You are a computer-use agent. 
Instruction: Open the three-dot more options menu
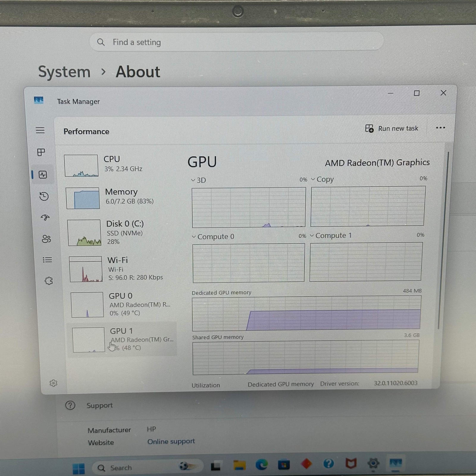(440, 128)
